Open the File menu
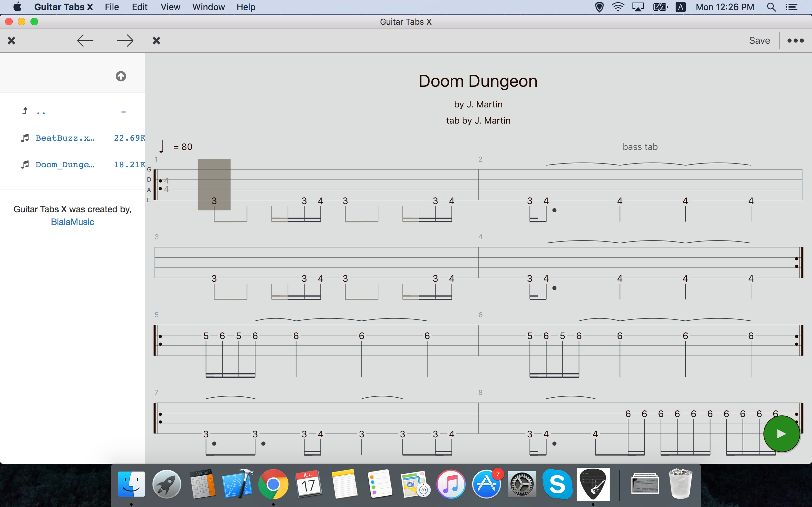 point(111,7)
